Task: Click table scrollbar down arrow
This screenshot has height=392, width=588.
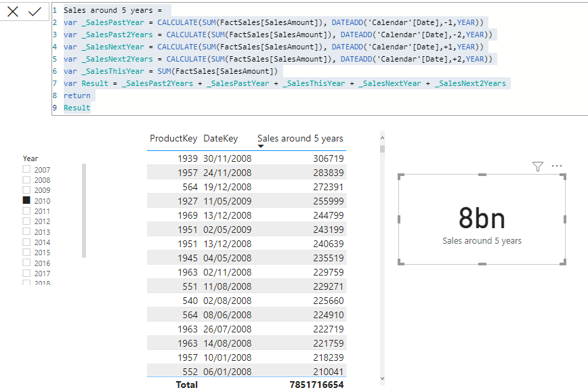Action: 382,378
